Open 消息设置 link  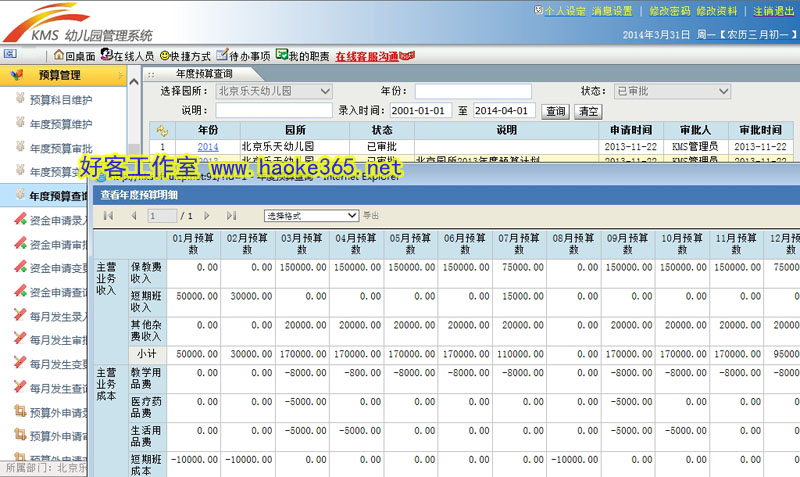[612, 11]
